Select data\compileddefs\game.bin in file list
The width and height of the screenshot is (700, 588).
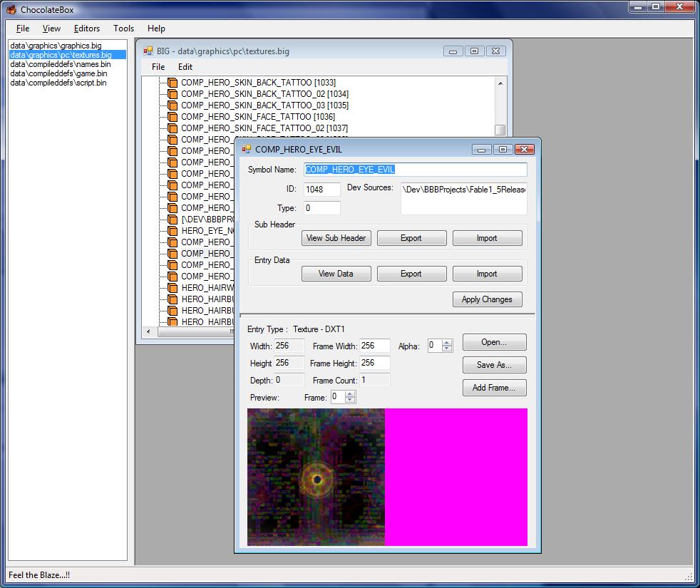pos(58,73)
